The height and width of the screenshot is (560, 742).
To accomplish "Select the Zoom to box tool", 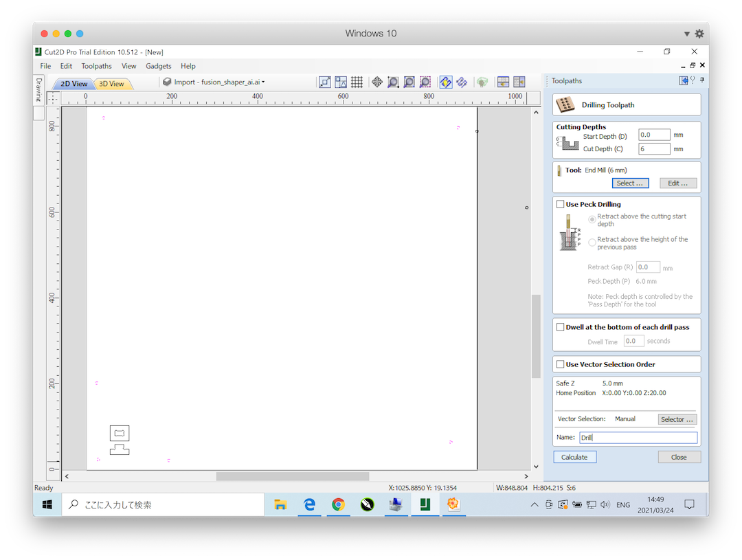I will pyautogui.click(x=393, y=82).
